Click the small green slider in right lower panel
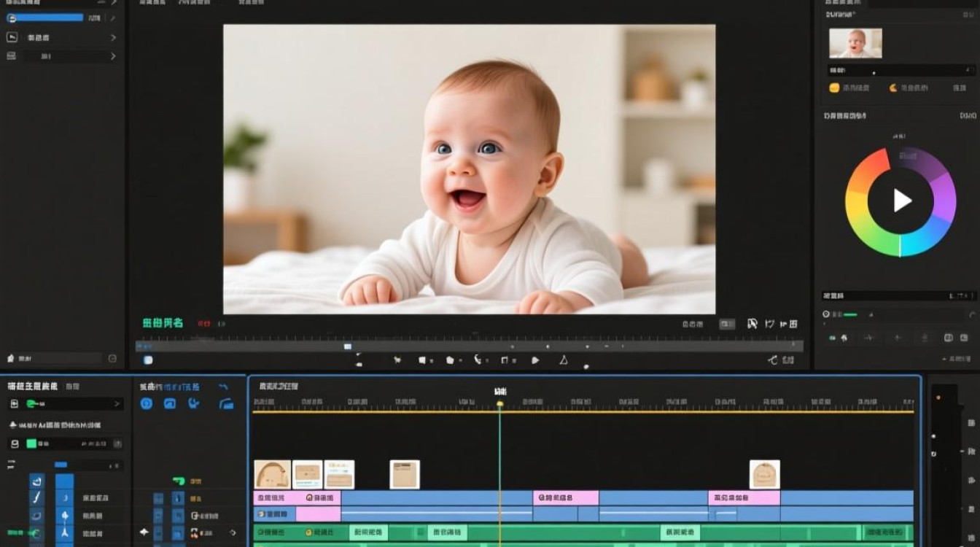The width and height of the screenshot is (980, 547). [x=849, y=314]
